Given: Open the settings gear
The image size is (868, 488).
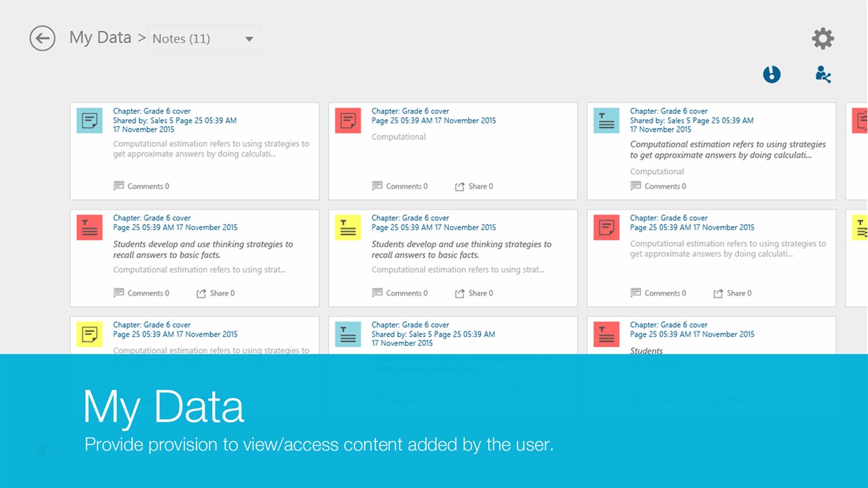Looking at the screenshot, I should click(823, 38).
